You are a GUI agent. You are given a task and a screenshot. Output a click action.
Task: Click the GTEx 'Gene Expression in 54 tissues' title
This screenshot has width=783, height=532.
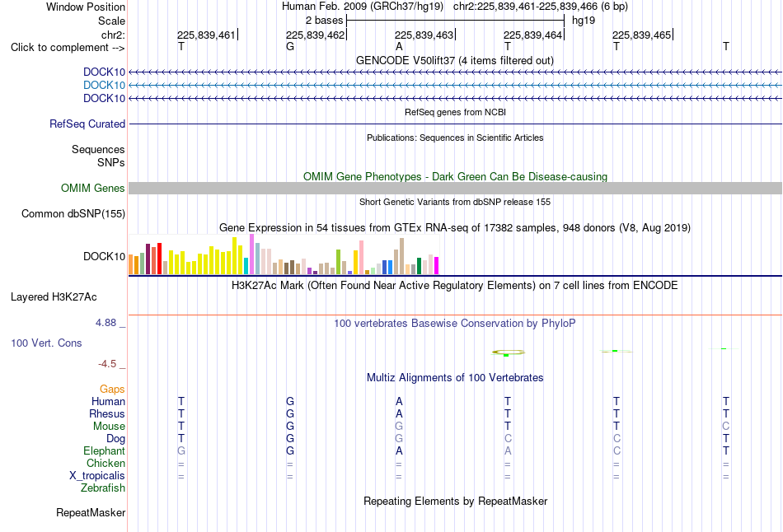455,227
